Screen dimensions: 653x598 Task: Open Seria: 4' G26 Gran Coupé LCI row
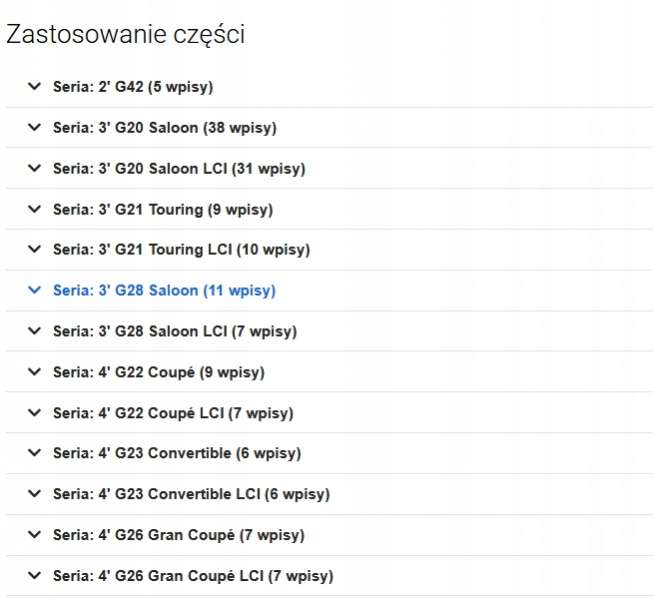click(192, 576)
